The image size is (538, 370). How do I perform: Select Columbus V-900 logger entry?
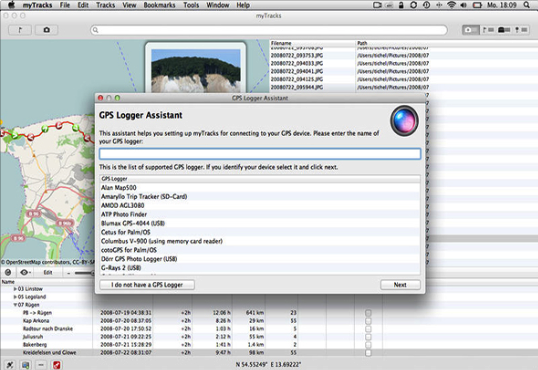coord(260,241)
